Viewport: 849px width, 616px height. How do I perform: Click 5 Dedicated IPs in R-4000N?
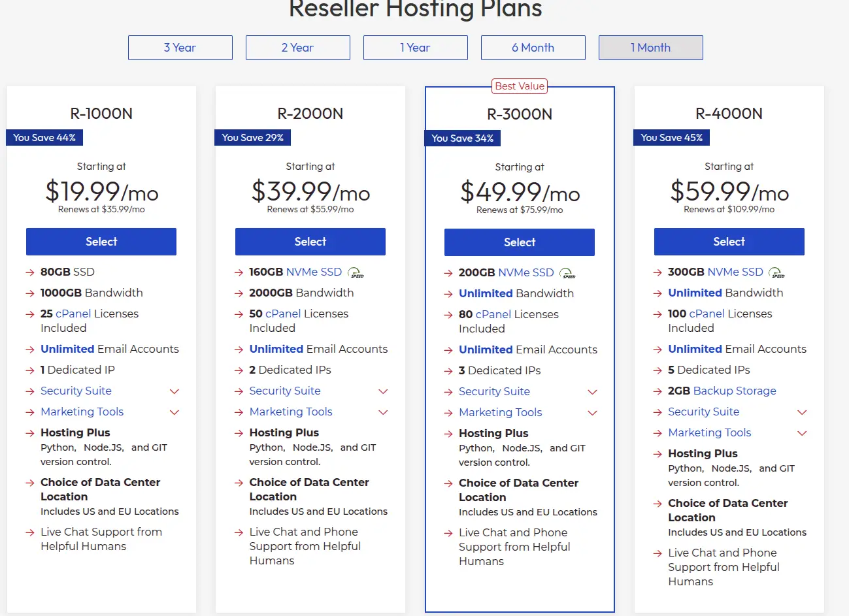pyautogui.click(x=709, y=370)
